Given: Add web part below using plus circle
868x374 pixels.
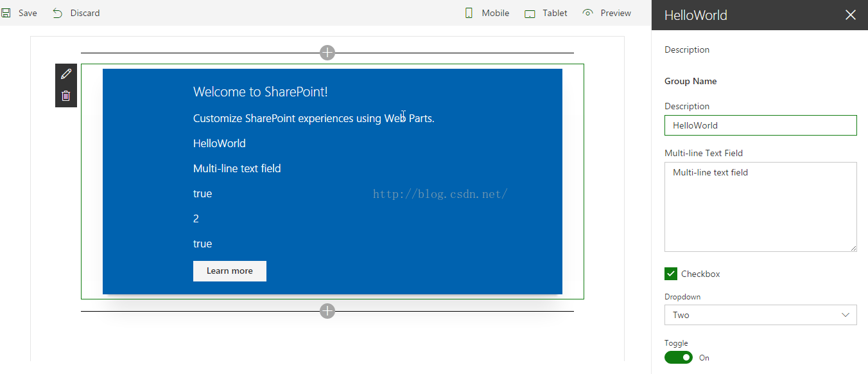Looking at the screenshot, I should pyautogui.click(x=327, y=311).
